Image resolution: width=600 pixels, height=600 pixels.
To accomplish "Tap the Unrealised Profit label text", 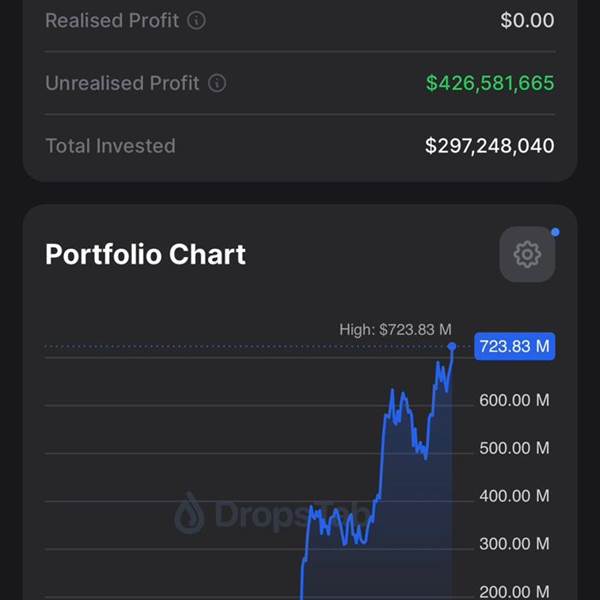I will pos(122,83).
